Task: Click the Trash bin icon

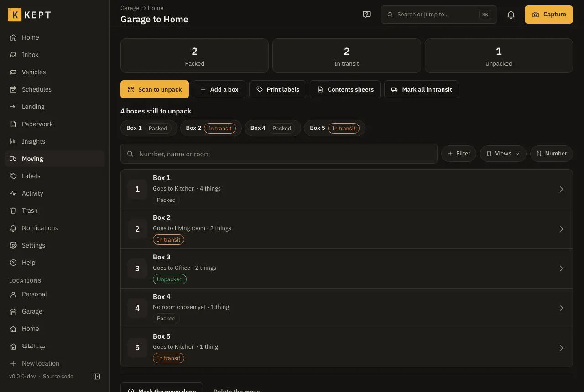Action: 13,211
